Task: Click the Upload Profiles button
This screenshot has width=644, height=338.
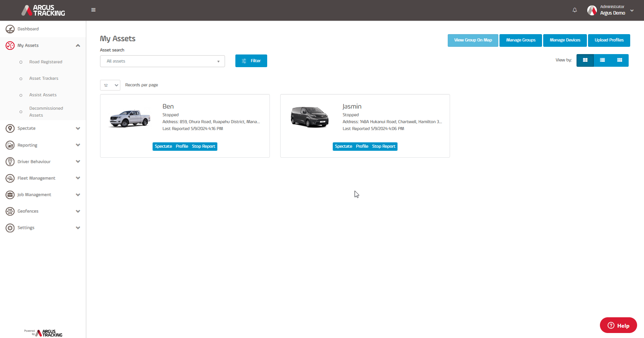Action: coord(609,40)
